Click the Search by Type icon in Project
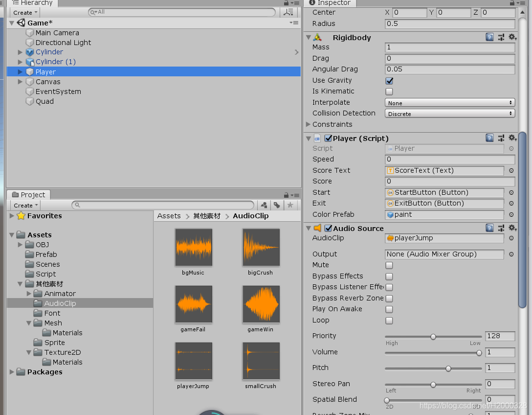This screenshot has height=415, width=532. coord(264,205)
